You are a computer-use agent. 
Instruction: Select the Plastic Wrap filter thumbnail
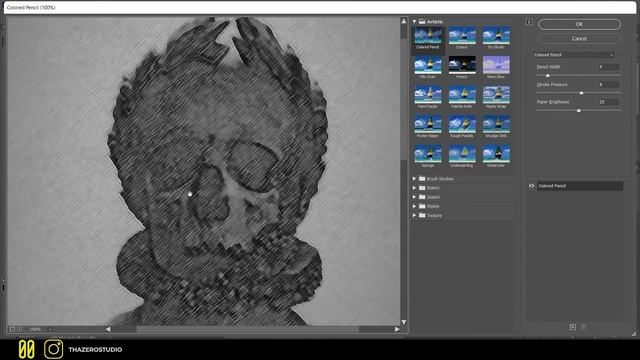496,95
